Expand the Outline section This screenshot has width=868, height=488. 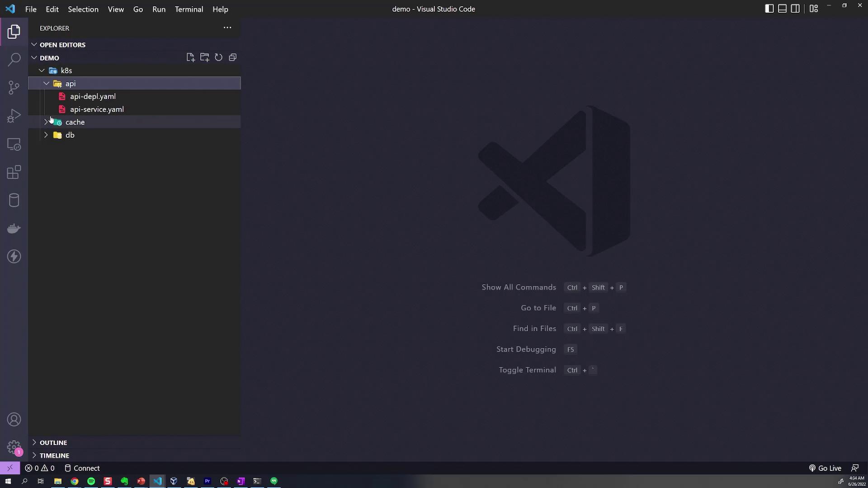(x=53, y=443)
